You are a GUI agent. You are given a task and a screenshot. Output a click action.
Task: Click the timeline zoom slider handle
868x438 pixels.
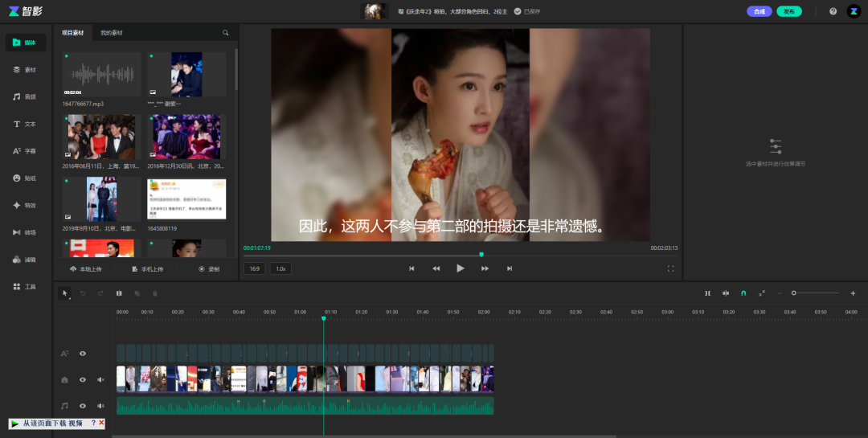793,293
